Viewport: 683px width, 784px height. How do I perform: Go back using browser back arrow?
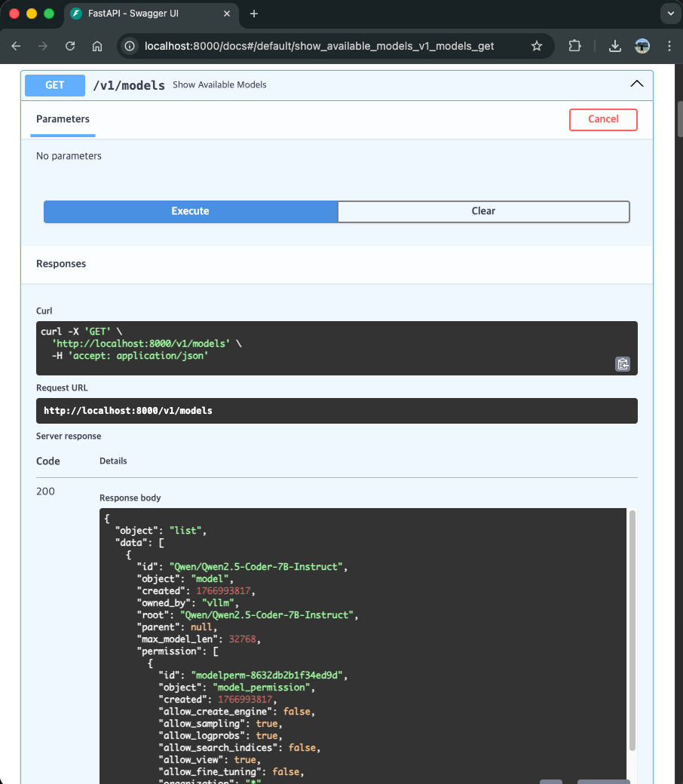[x=16, y=47]
